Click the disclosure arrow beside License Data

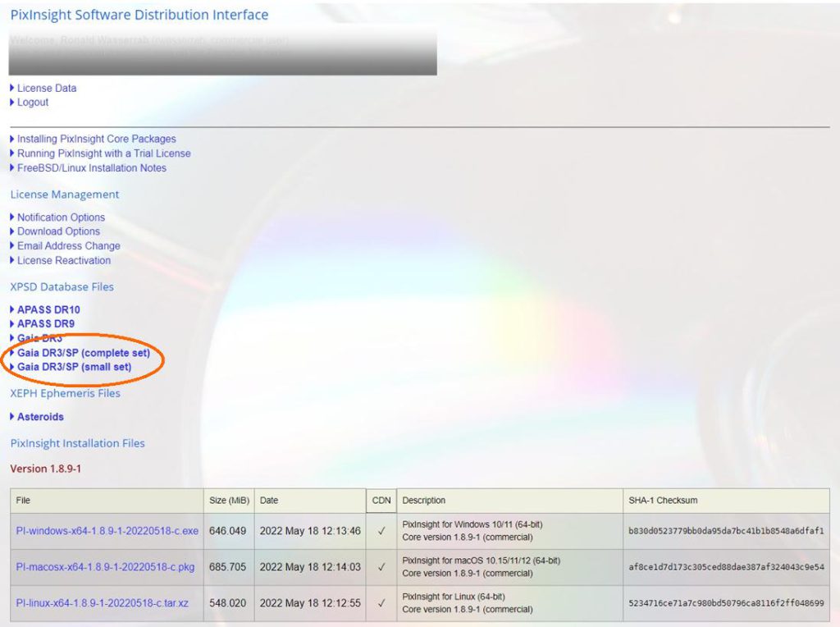[11, 88]
